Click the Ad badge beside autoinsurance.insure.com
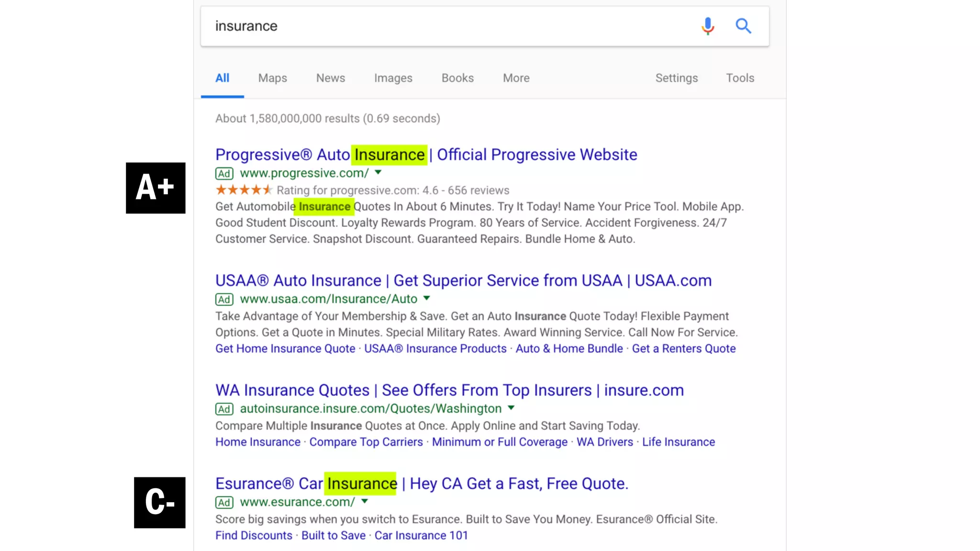 [224, 409]
